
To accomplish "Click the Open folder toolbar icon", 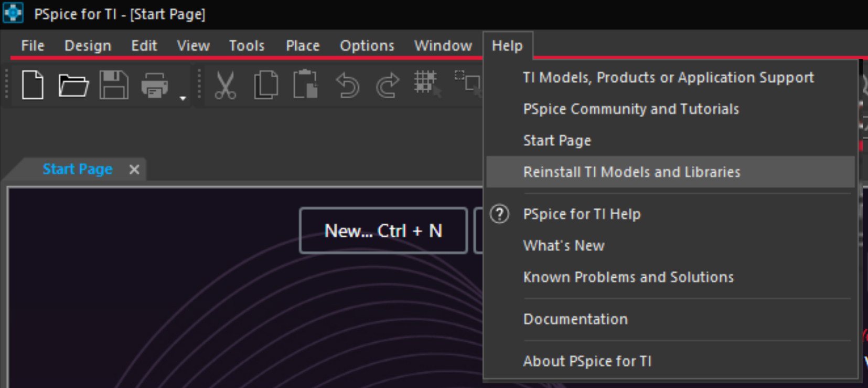I will 73,85.
